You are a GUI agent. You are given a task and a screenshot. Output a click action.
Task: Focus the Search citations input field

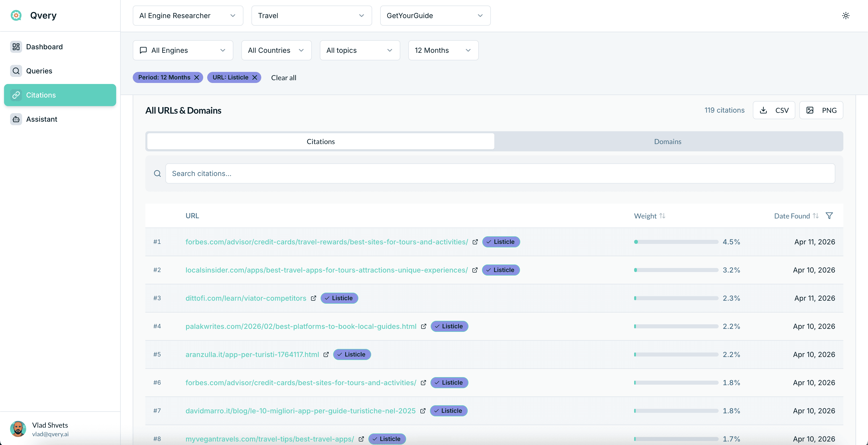coord(500,173)
